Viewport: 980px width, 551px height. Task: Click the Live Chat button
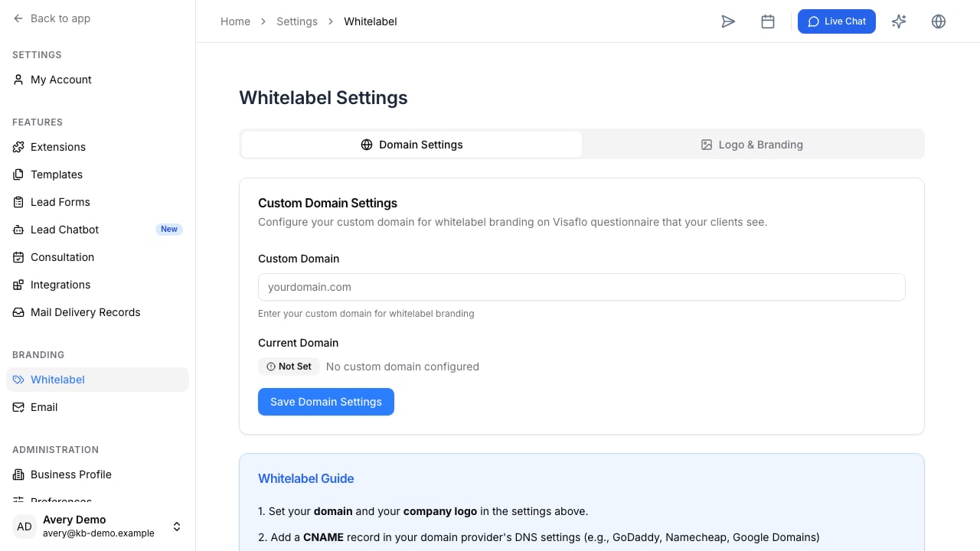pyautogui.click(x=837, y=21)
